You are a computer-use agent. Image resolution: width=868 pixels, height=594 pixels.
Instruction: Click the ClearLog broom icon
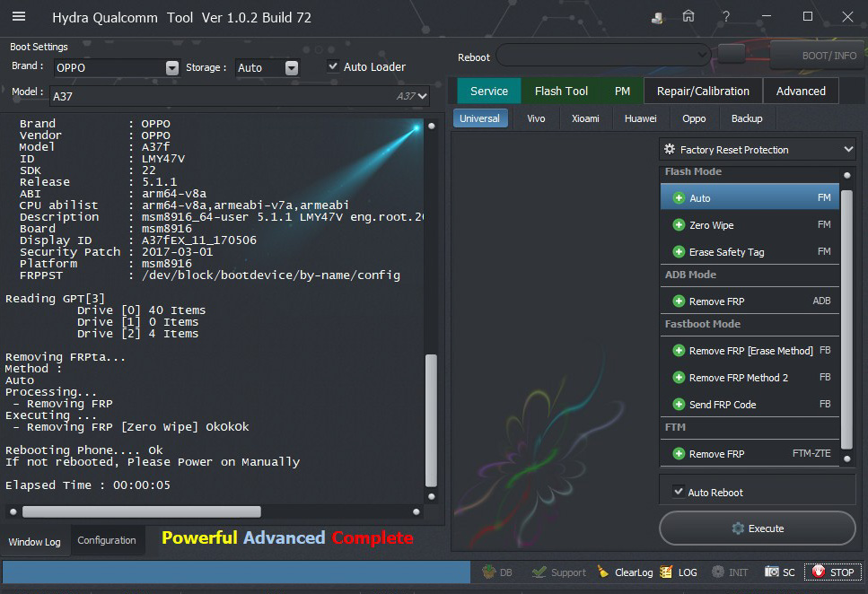pyautogui.click(x=603, y=572)
